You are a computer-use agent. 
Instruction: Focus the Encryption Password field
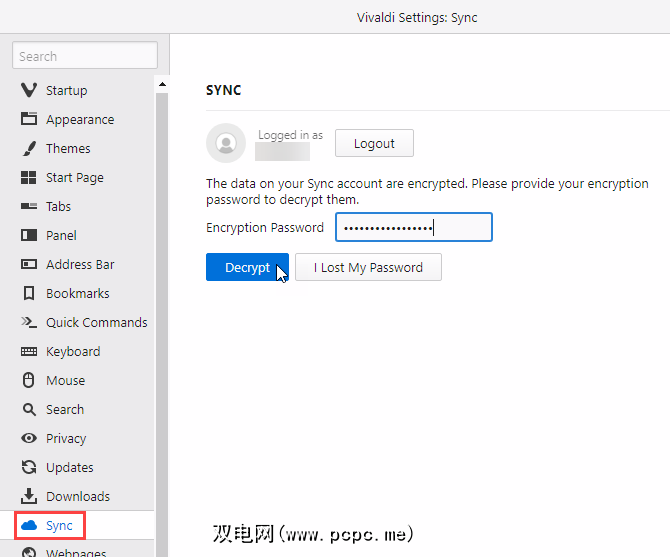pos(414,227)
